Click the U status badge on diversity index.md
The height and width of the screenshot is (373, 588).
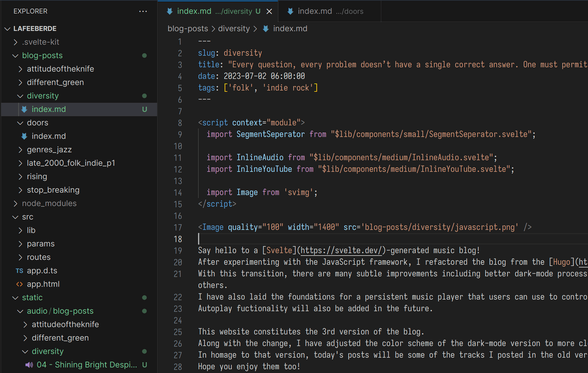pos(144,109)
